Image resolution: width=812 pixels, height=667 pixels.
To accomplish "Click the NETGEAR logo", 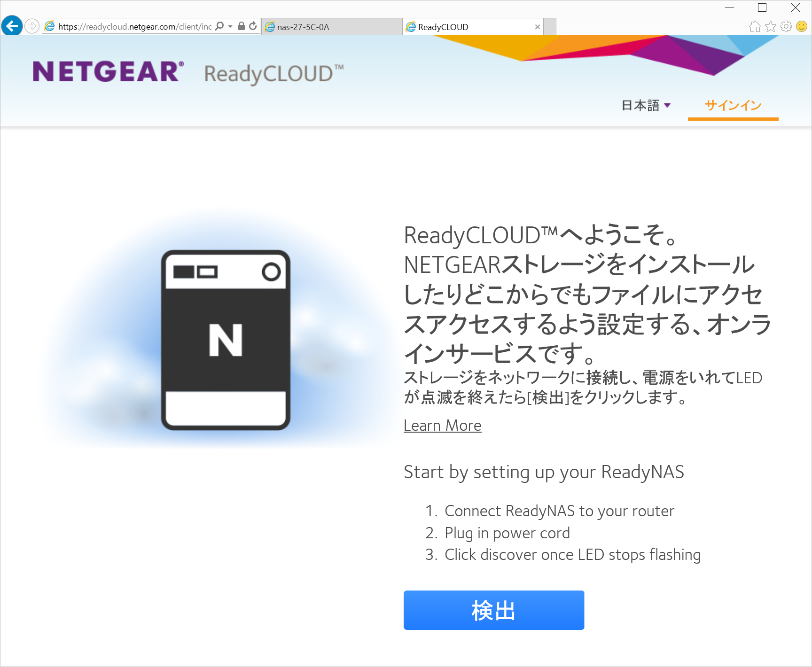I will (108, 72).
